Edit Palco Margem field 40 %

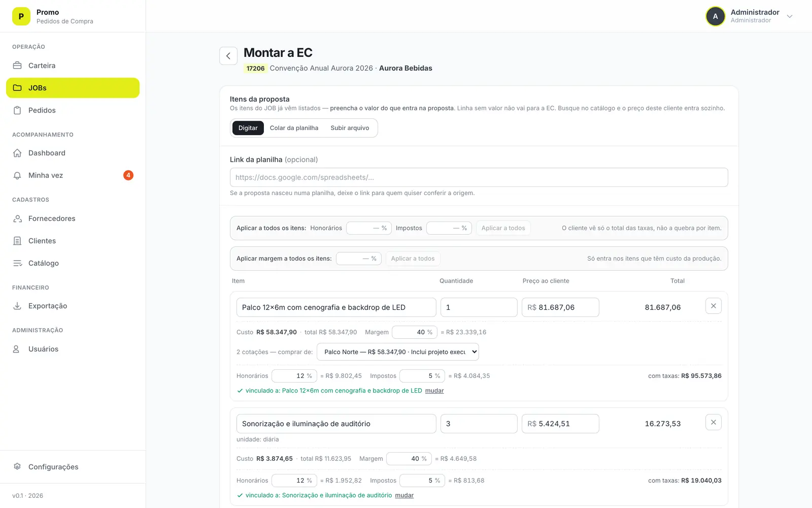pos(415,332)
